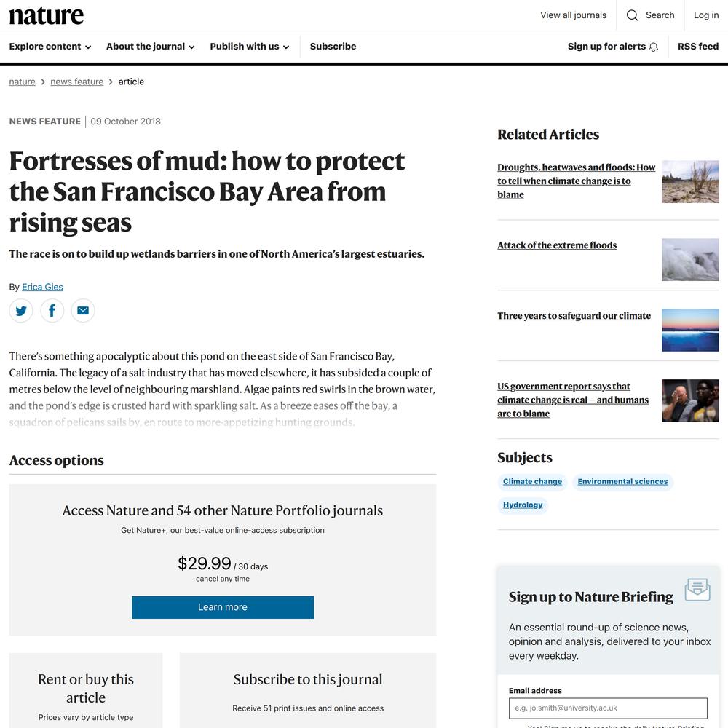The width and height of the screenshot is (728, 728).
Task: Open the About the journal dropdown
Action: click(x=151, y=47)
